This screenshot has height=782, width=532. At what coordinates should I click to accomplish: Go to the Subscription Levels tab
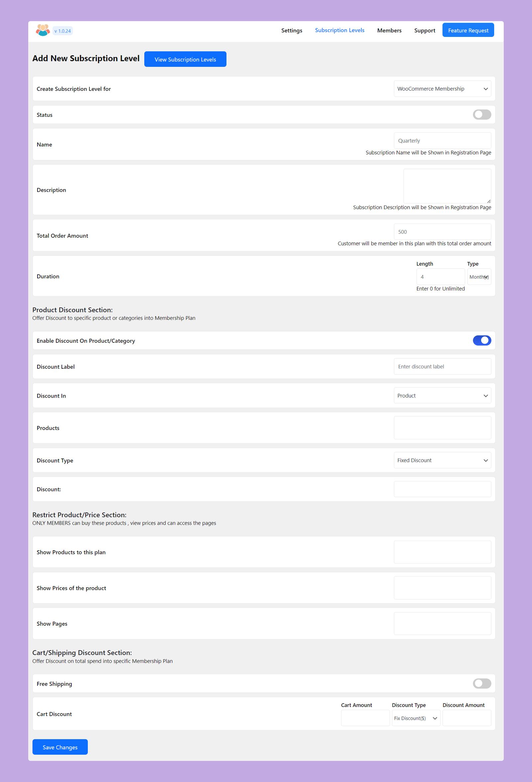(339, 30)
